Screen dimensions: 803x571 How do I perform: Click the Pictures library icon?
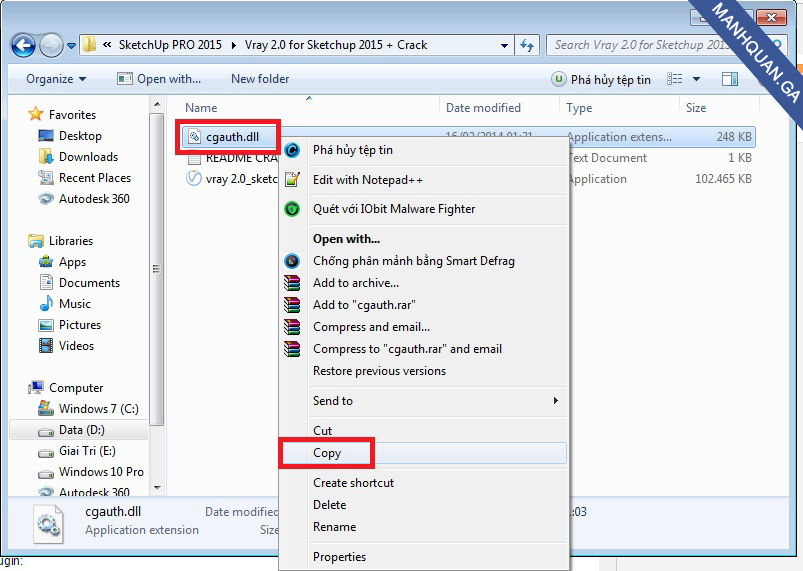point(46,325)
